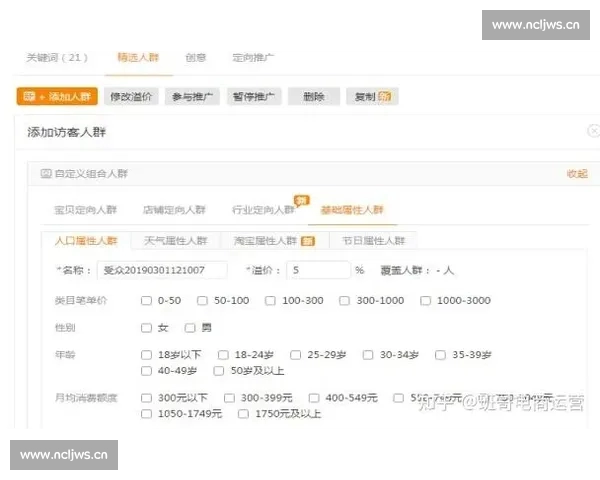Check the 1050-1749元 spending checkbox
The image size is (600, 480).
coord(146,414)
